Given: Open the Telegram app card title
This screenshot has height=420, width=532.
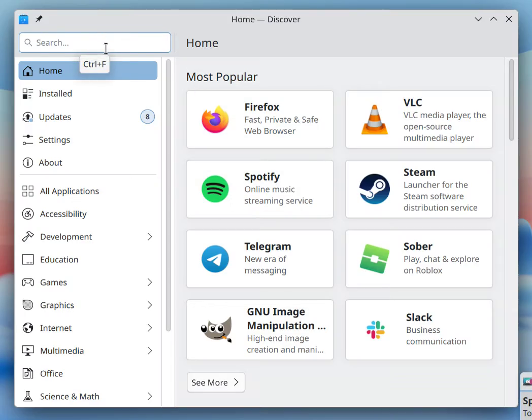Looking at the screenshot, I should (268, 247).
